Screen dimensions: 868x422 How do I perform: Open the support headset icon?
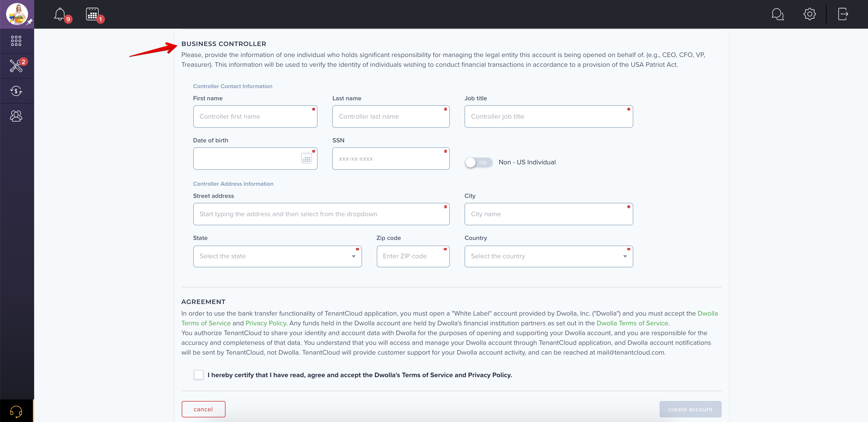tap(16, 411)
